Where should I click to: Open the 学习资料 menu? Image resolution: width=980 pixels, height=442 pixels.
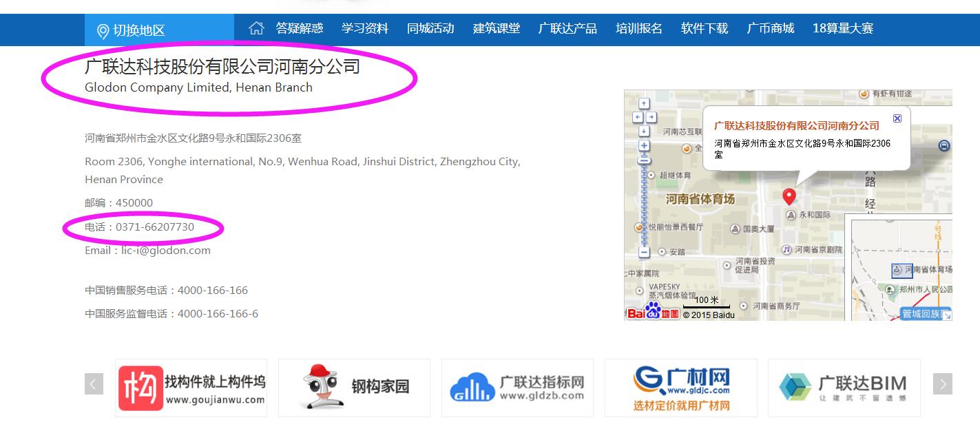[365, 28]
